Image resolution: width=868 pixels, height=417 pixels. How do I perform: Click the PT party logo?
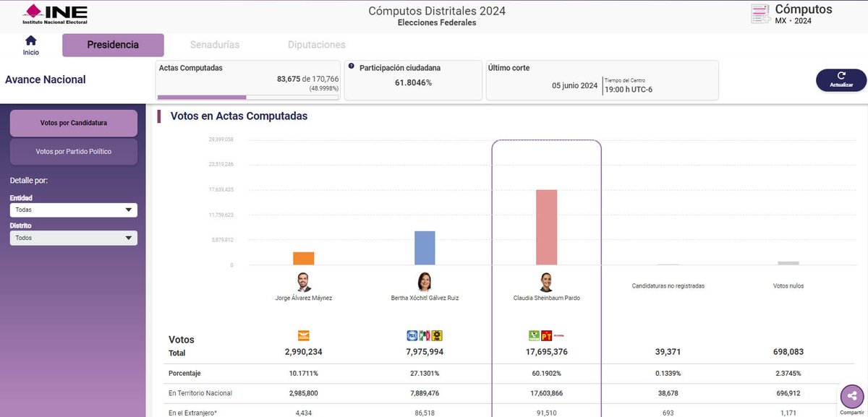pyautogui.click(x=546, y=335)
